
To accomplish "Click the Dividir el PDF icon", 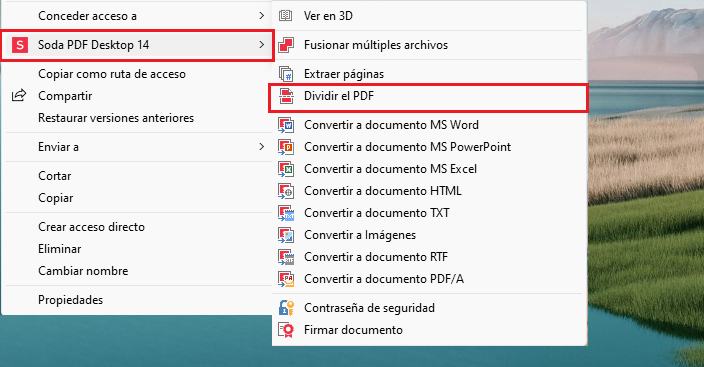I will pyautogui.click(x=286, y=96).
